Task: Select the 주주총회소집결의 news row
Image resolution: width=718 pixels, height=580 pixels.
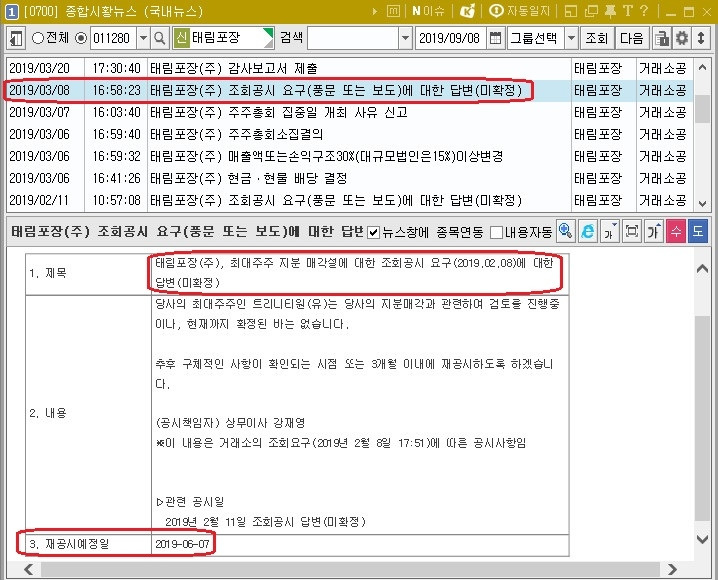Action: pyautogui.click(x=349, y=134)
